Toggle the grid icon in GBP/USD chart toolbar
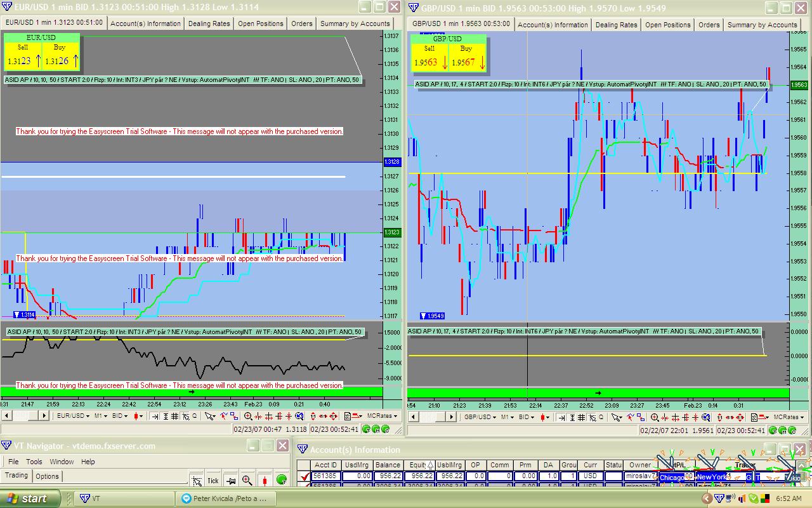The width and height of the screenshot is (812, 508). click(581, 417)
